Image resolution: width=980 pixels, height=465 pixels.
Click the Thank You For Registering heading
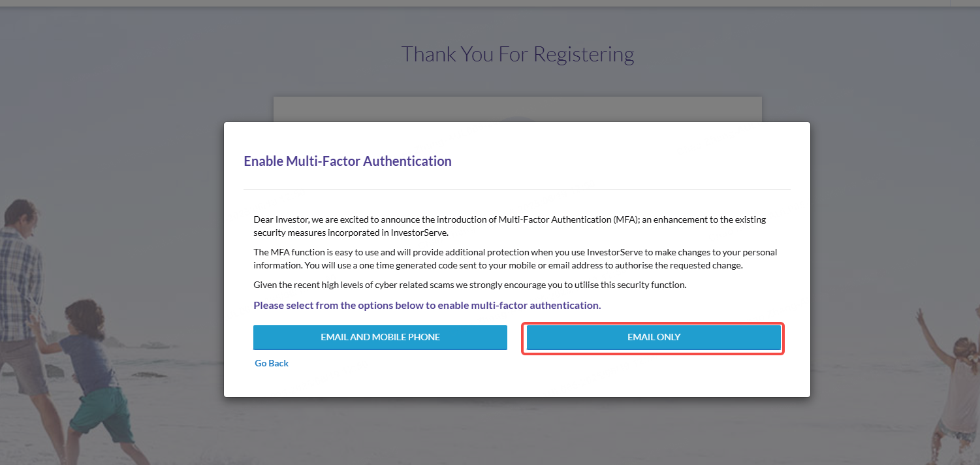pos(518,54)
